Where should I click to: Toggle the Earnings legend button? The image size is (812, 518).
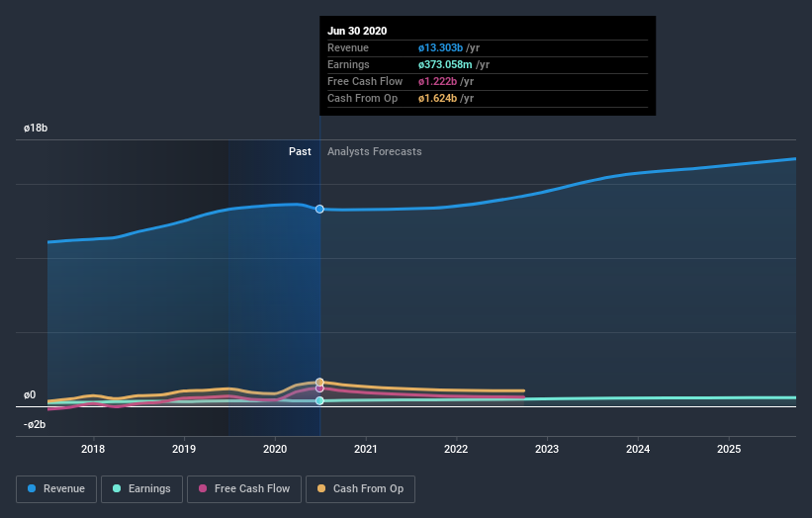141,489
